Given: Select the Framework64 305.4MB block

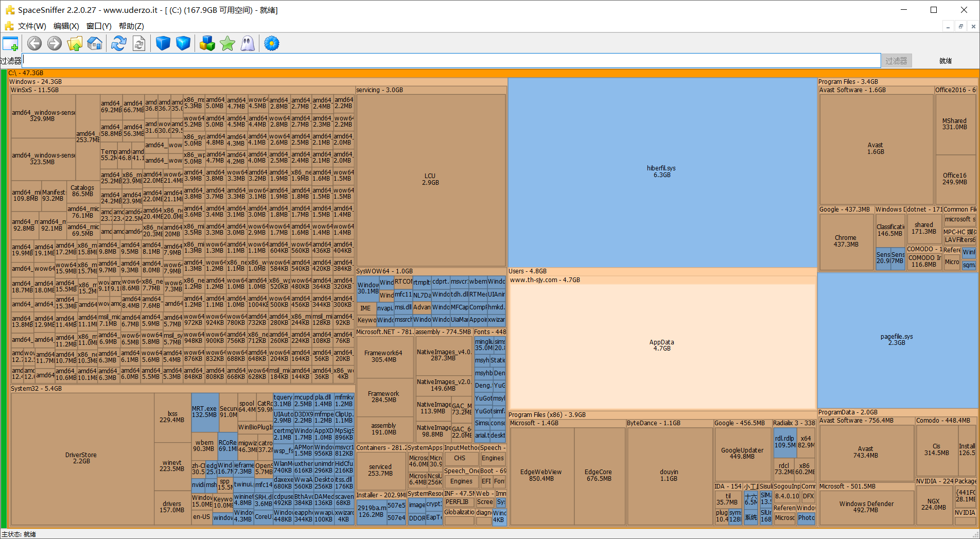Looking at the screenshot, I should (x=384, y=357).
